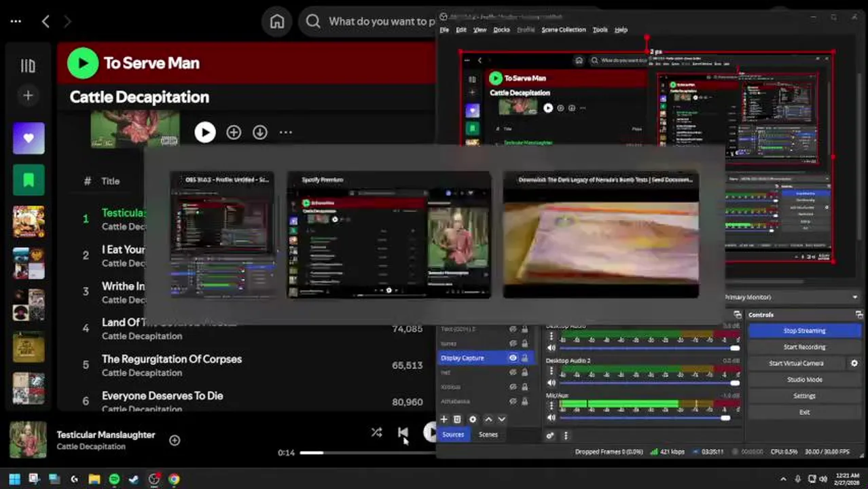Adjust the Mic/Aux volume slider

tap(649, 418)
